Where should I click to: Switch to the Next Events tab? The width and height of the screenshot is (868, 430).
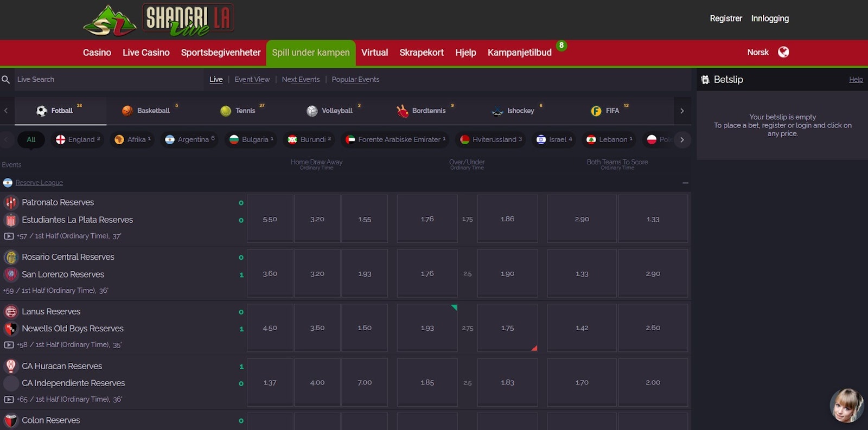pos(301,80)
